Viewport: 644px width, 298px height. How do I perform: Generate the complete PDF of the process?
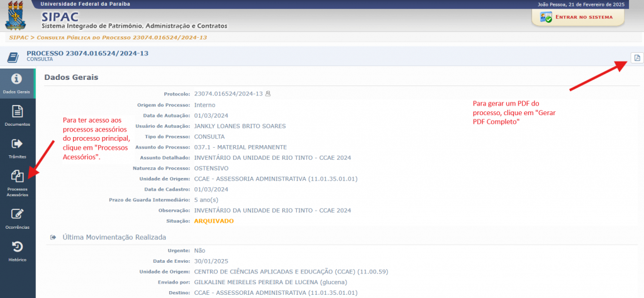(x=636, y=58)
